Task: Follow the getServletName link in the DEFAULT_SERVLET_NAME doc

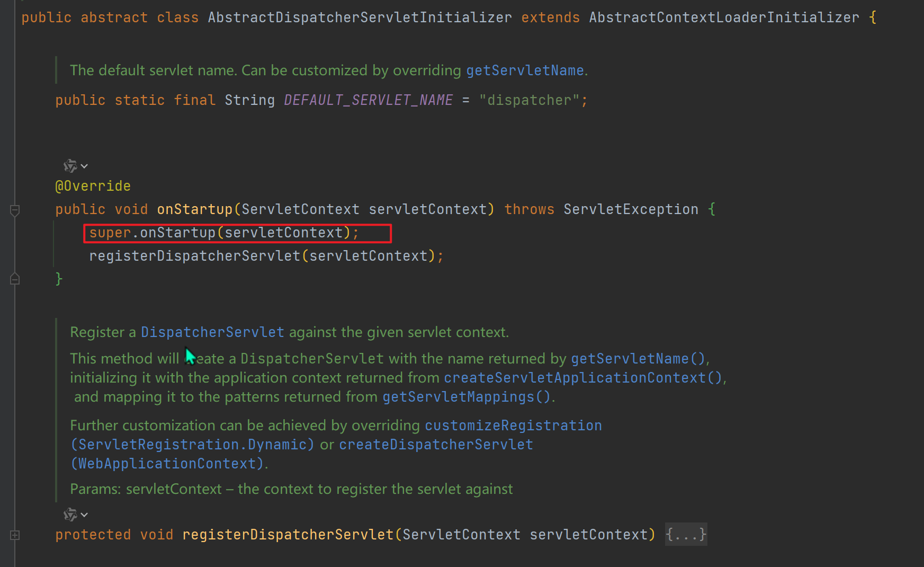Action: pos(525,70)
